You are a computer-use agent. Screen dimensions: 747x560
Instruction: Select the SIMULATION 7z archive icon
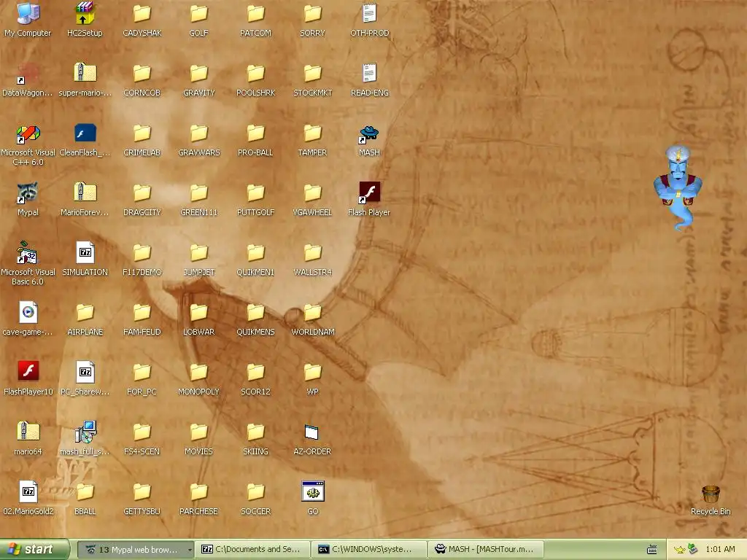pyautogui.click(x=85, y=253)
